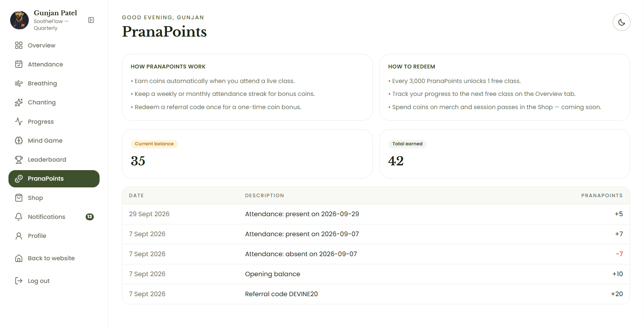Click 'Spend coins on merch' line
The image size is (644, 326).
pyautogui.click(x=495, y=107)
